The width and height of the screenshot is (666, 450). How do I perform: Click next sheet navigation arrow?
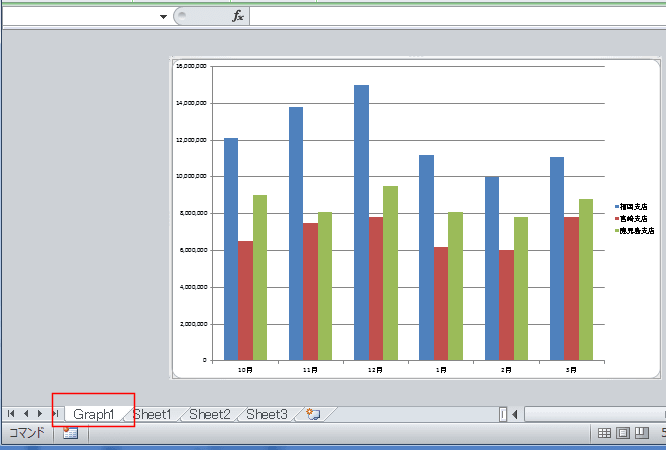pyautogui.click(x=40, y=414)
